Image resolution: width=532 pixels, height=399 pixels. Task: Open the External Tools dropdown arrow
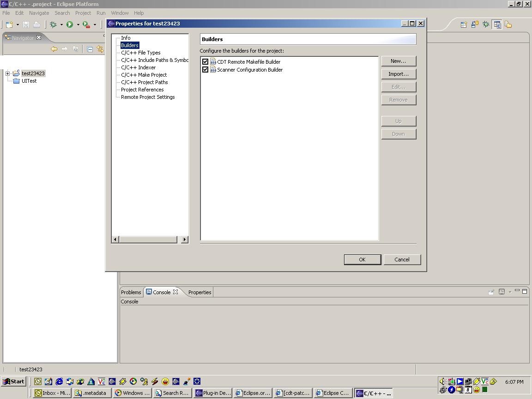[95, 25]
